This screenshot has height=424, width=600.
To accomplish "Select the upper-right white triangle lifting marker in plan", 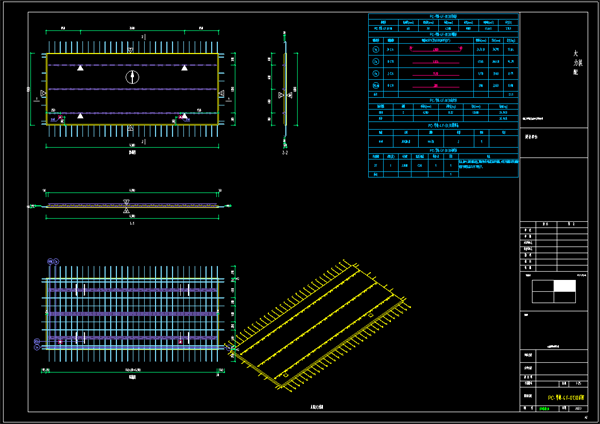I will 184,68.
